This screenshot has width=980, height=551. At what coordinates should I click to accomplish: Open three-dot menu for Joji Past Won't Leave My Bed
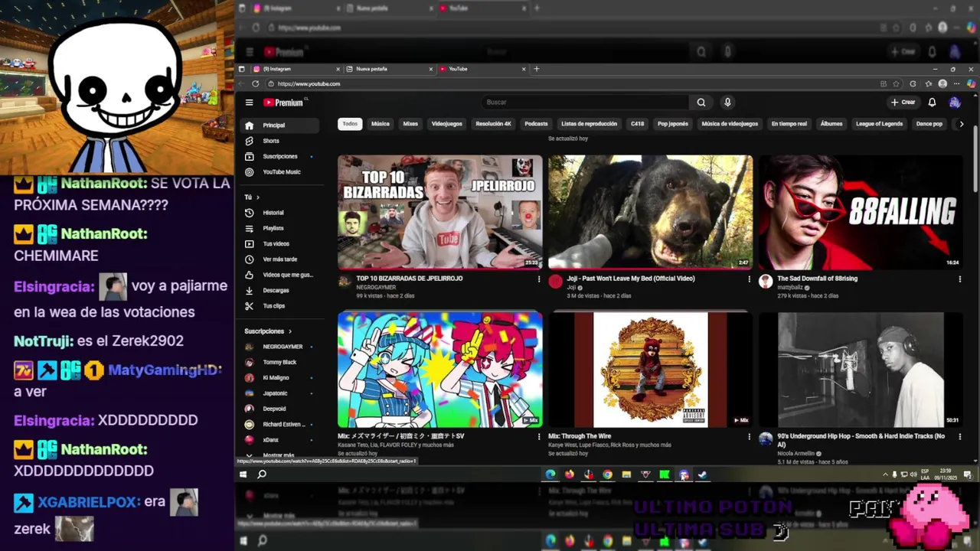[x=749, y=279]
